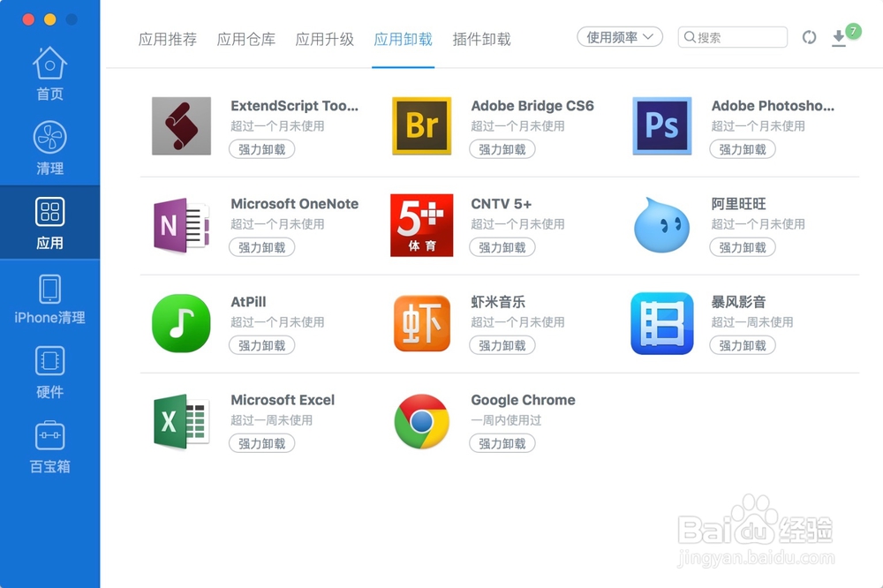Select the Google Chrome app icon

[x=421, y=421]
